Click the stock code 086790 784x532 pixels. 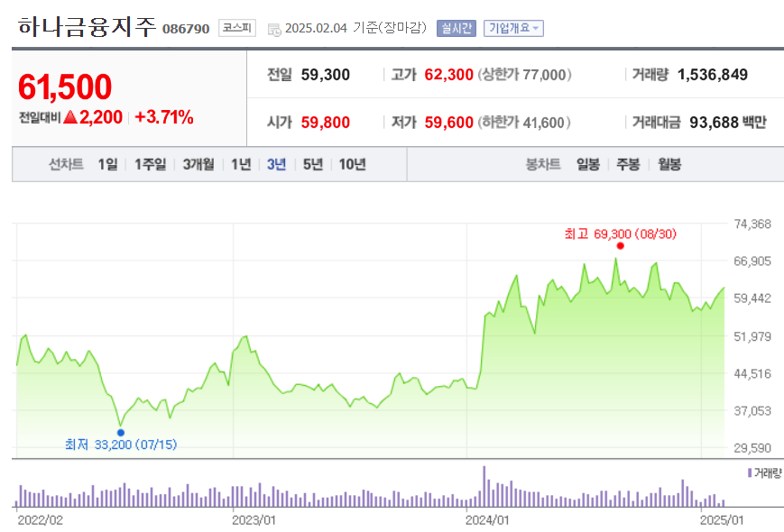pos(186,29)
